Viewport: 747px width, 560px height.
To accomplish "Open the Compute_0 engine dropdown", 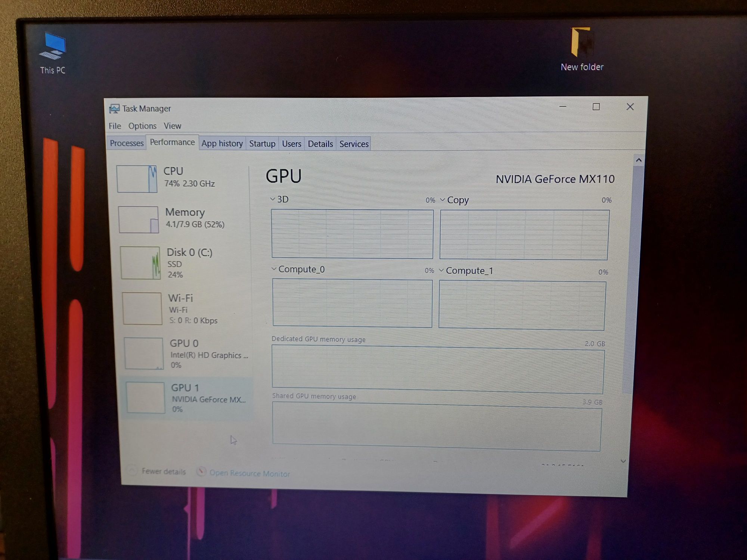I will (x=274, y=269).
